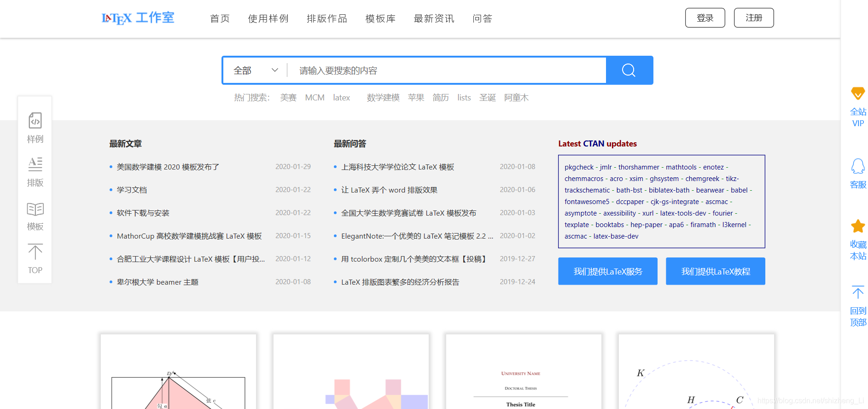Open question 上海科技大学学位论文 LaTeX 模板
Image resolution: width=868 pixels, height=409 pixels.
click(397, 167)
